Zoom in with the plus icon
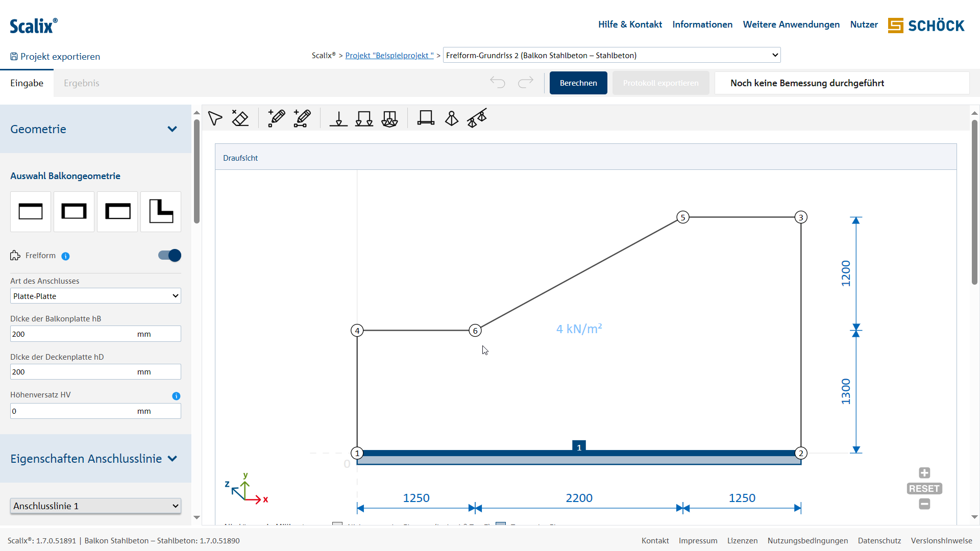980x551 pixels. [x=924, y=473]
